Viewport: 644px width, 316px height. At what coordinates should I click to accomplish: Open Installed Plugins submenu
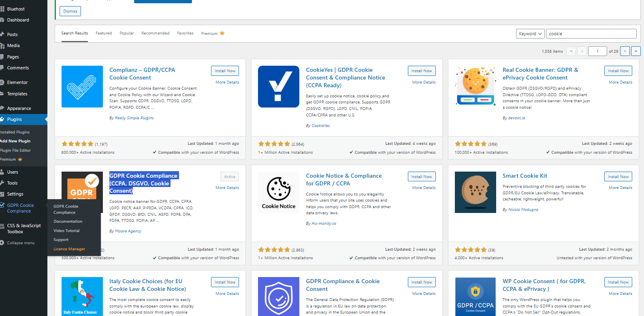15,132
